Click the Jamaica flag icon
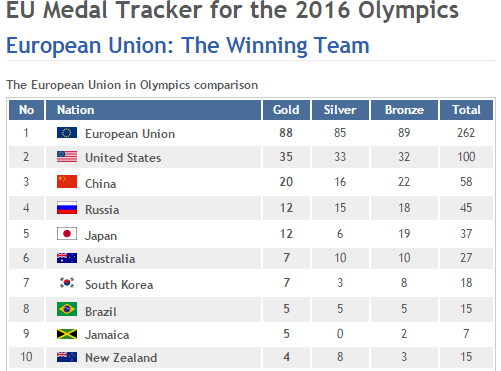This screenshot has height=371, width=501. tap(67, 334)
